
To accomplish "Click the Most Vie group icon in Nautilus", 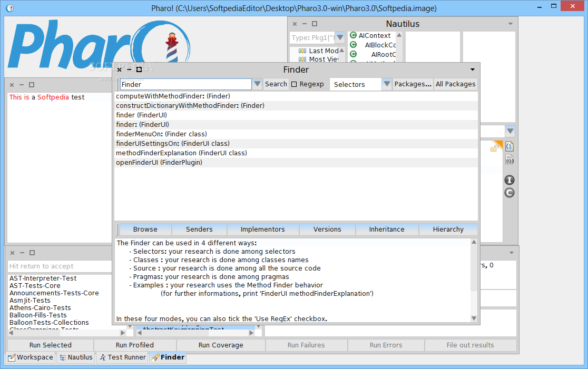I will coord(302,59).
